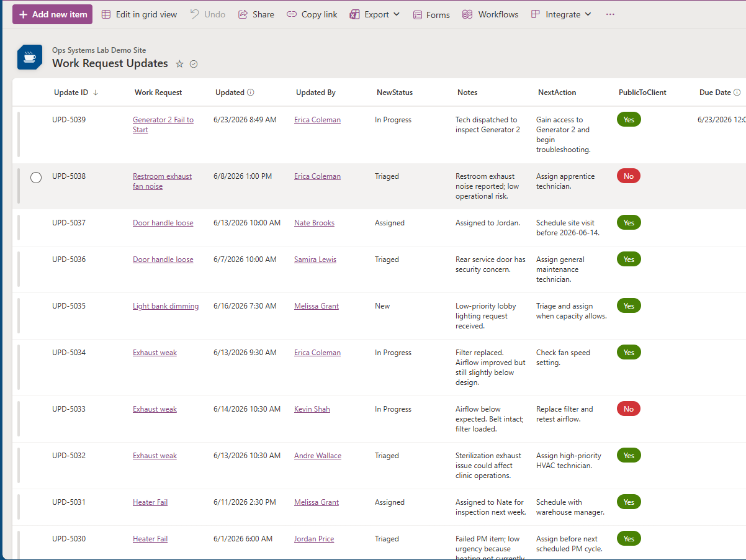Viewport: 746px width, 560px height.
Task: Open Notes column header menu
Action: (467, 93)
